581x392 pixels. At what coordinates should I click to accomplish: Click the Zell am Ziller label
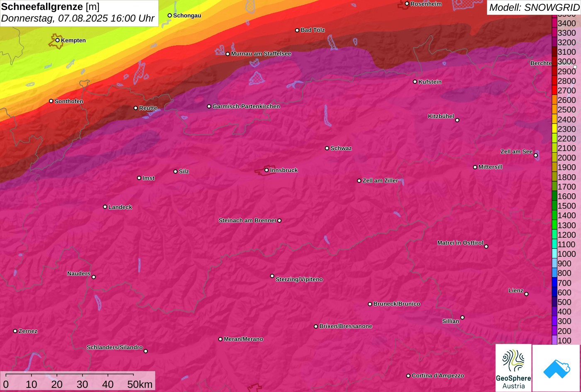tap(380, 181)
